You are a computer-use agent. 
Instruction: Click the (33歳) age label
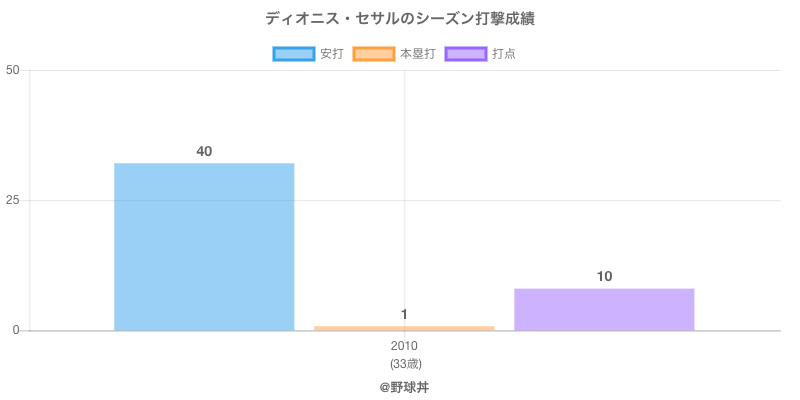pyautogui.click(x=404, y=363)
